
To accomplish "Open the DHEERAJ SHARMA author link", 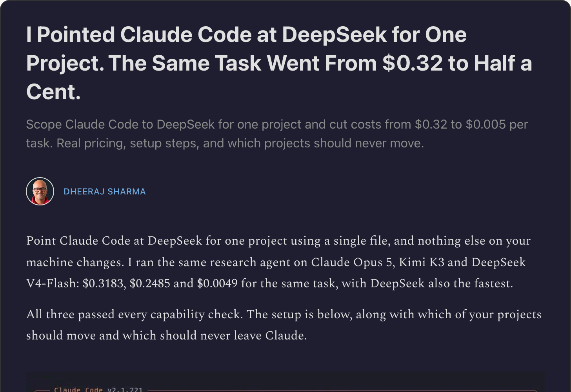I will 105,192.
